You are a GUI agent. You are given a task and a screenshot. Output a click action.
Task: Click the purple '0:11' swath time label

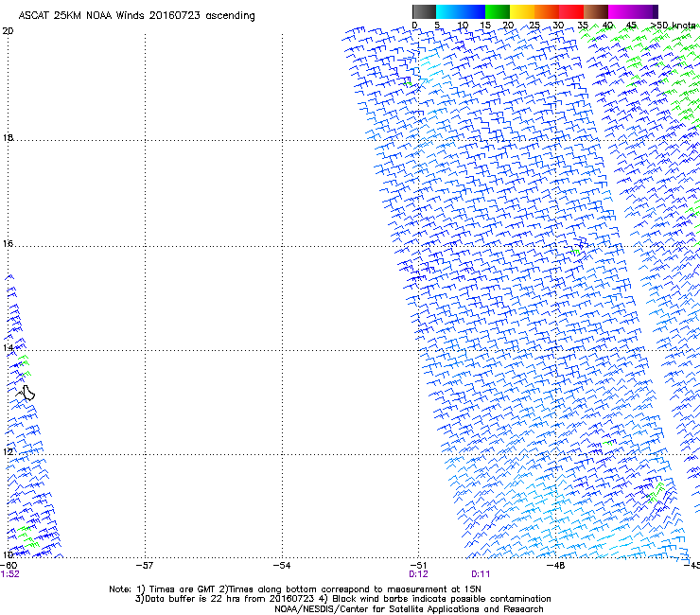tap(481, 574)
